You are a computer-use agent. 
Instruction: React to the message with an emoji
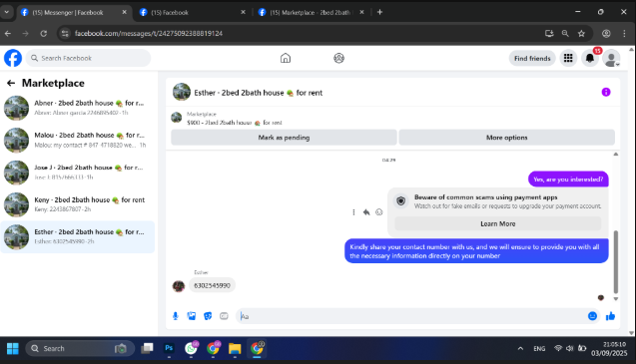point(378,212)
